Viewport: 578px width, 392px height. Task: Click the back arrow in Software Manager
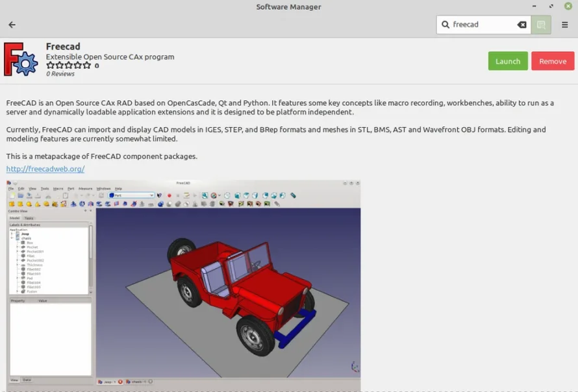pos(12,24)
